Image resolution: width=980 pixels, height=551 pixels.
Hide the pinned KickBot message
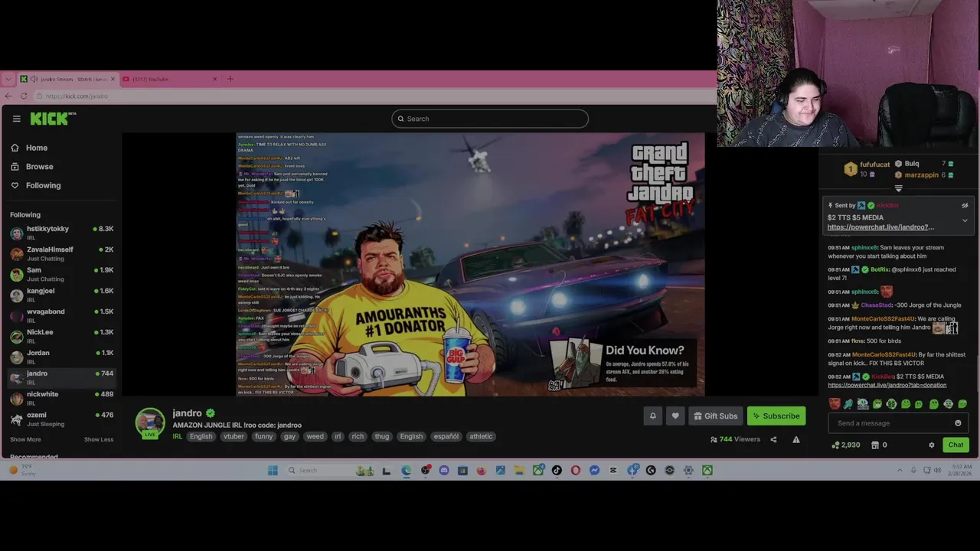tap(965, 205)
